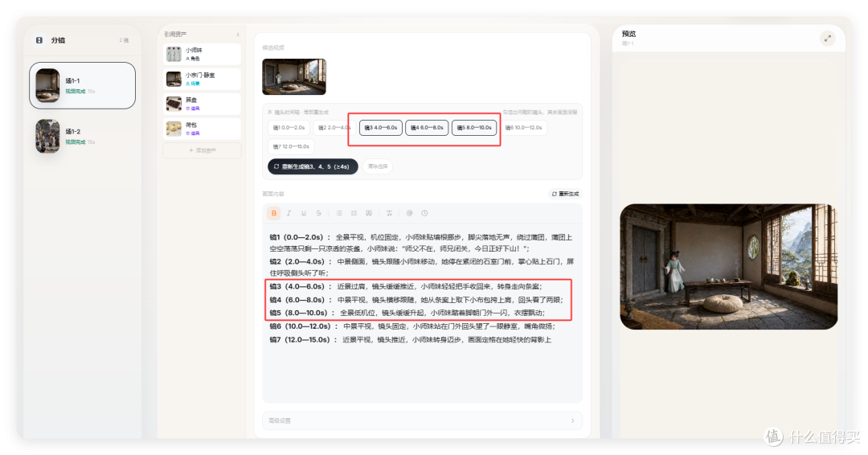Deselect shot chip 镜4 6.0—8.0s

coord(427,127)
